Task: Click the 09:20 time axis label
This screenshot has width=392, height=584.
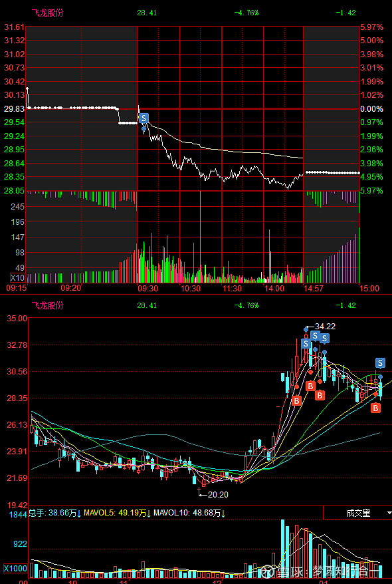Action: (71, 287)
